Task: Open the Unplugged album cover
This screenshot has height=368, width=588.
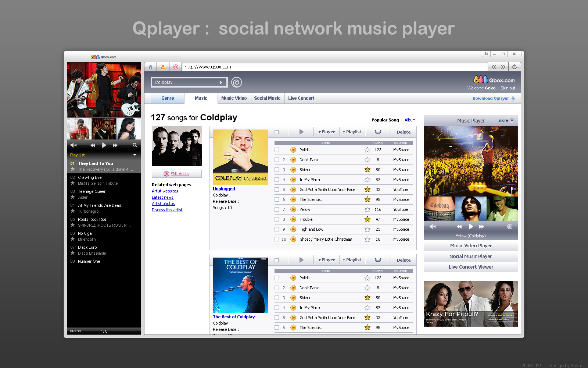Action: pos(240,157)
